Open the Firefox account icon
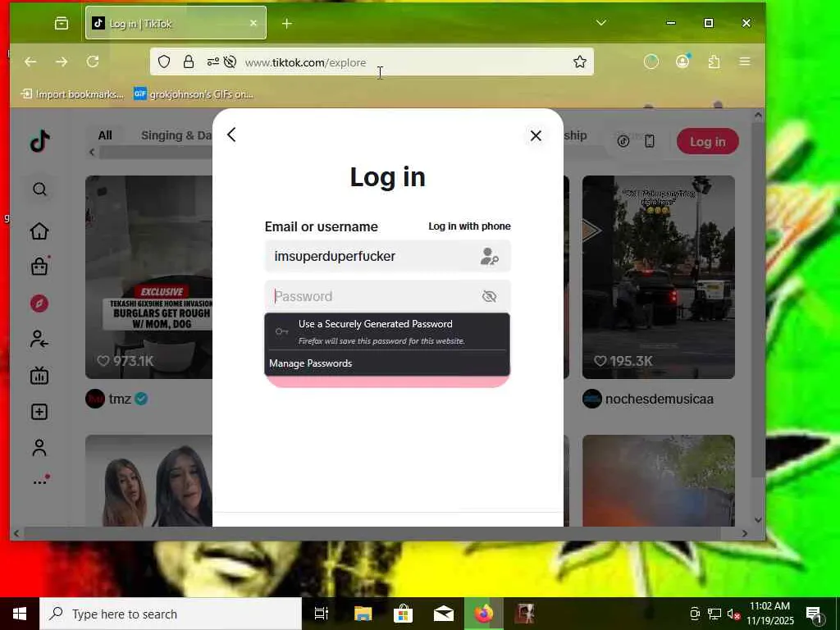This screenshot has height=630, width=840. coord(682,61)
